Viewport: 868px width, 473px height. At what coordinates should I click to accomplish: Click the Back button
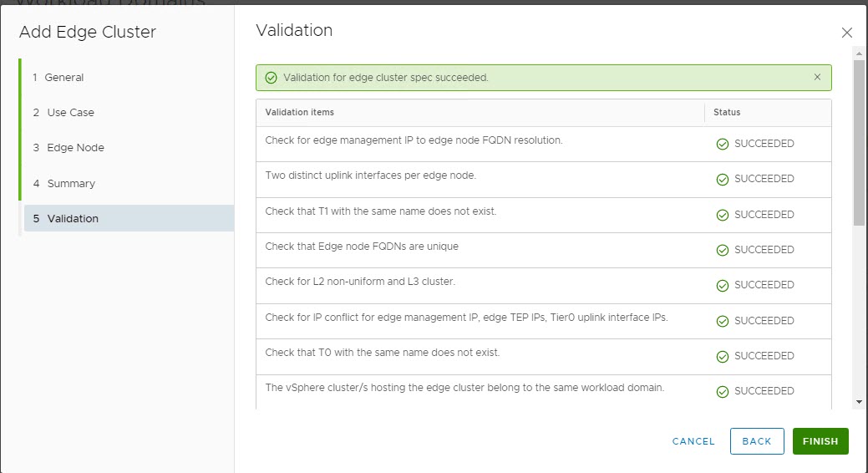coord(756,441)
